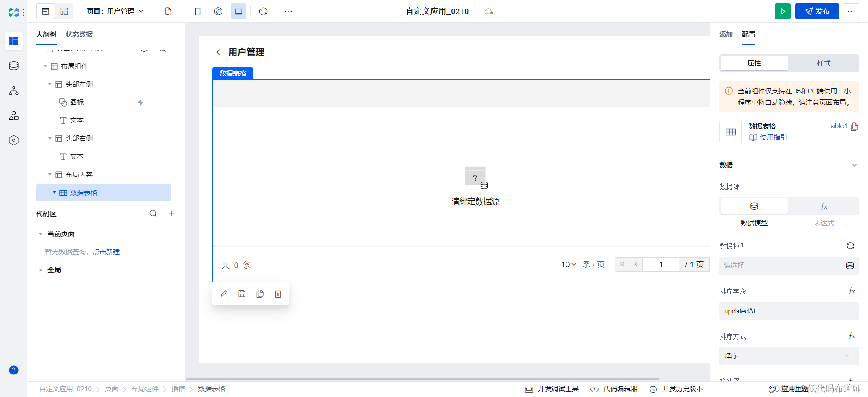Open the page selector 用户管理 dropdown
Screen dimensions: 868x397
[x=115, y=11]
